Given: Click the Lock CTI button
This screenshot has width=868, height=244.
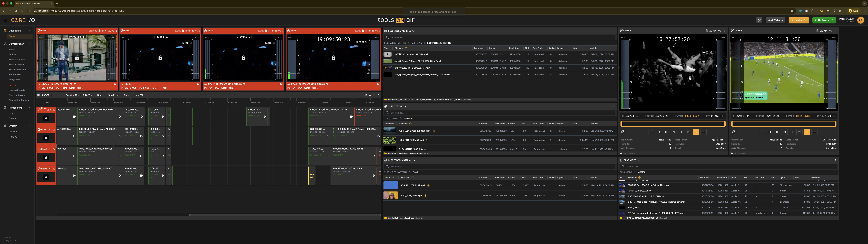Looking at the screenshot, I should click(x=139, y=95).
